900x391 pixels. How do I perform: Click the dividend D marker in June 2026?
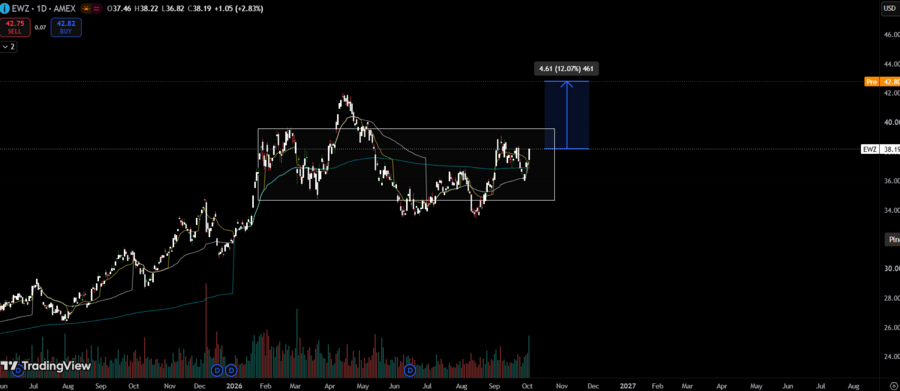click(410, 370)
